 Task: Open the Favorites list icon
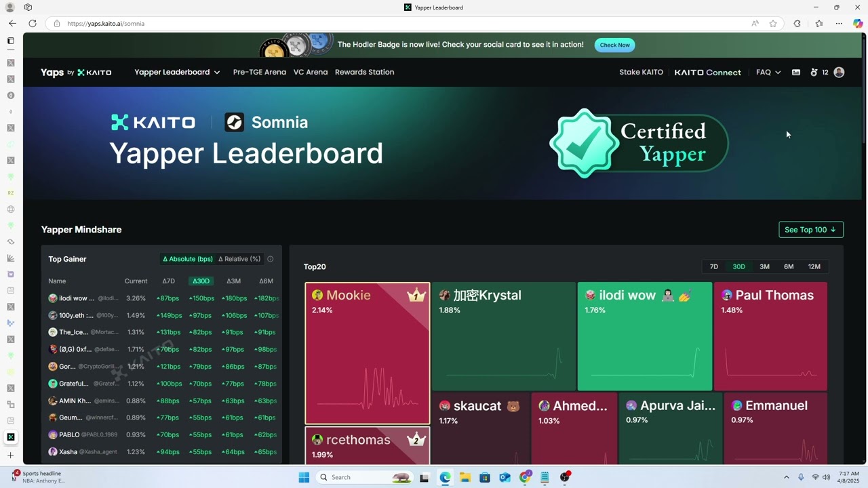click(818, 23)
